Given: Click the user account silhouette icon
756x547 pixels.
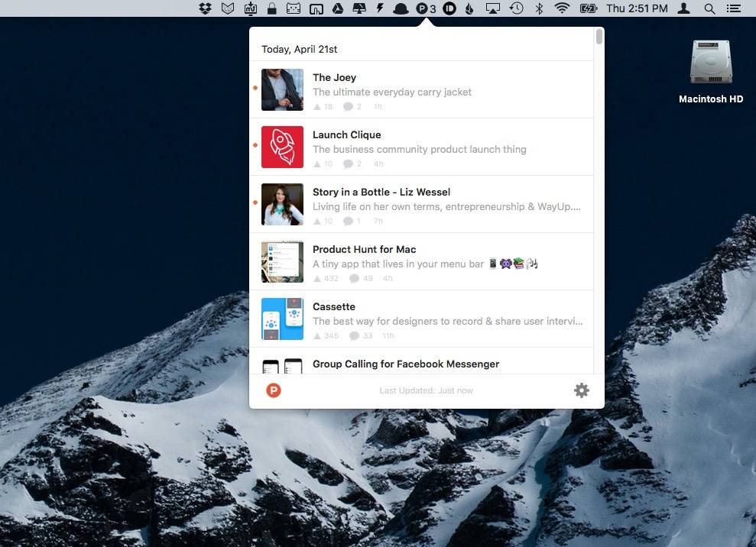Looking at the screenshot, I should click(683, 8).
